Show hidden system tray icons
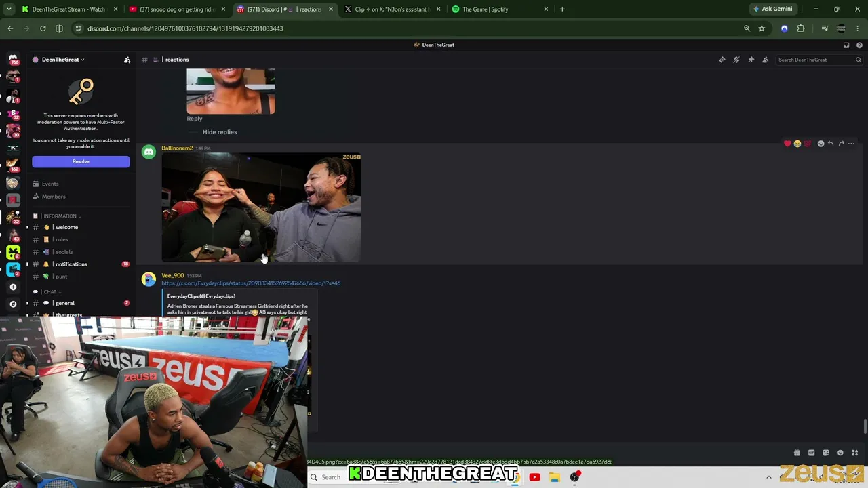This screenshot has width=868, height=488. click(768, 477)
